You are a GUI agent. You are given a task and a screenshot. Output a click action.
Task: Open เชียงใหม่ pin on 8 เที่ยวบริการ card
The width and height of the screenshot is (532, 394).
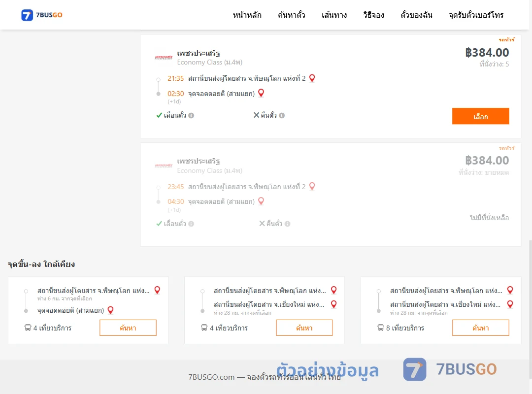click(510, 304)
